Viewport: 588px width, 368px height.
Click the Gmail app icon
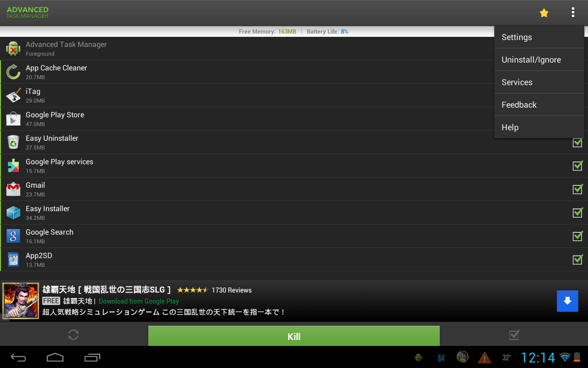(13, 189)
